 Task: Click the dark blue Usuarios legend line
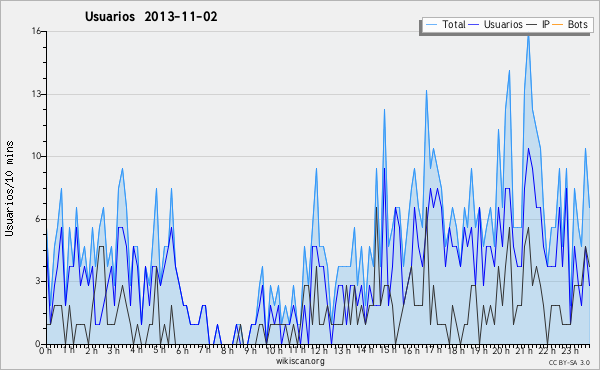tap(474, 25)
